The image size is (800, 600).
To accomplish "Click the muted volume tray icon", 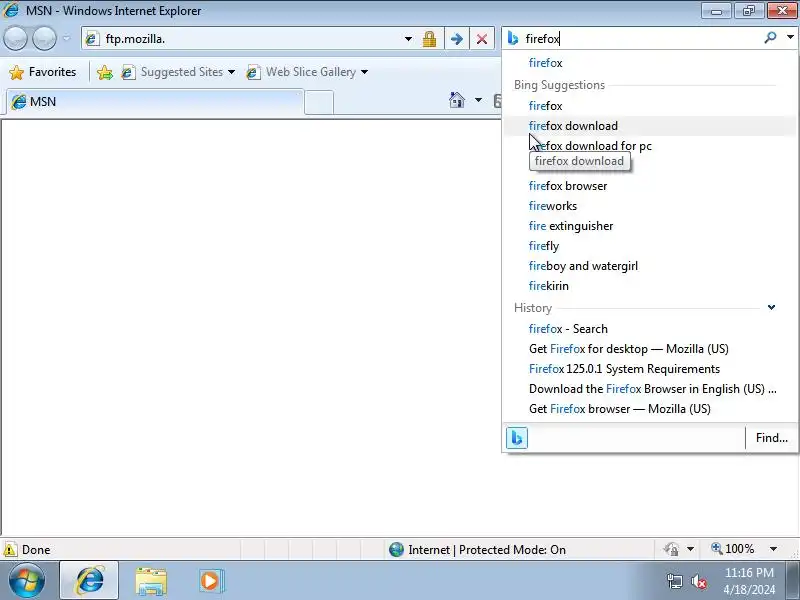I will 699,581.
